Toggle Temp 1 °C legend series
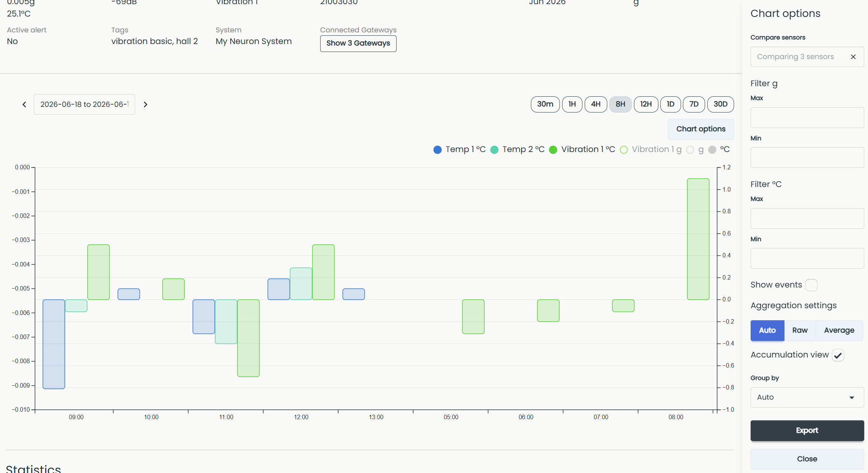868x473 pixels. [459, 149]
